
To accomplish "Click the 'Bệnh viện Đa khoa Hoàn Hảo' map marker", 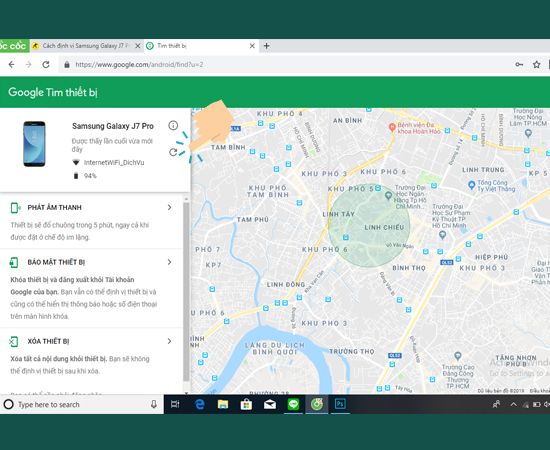I will (392, 127).
